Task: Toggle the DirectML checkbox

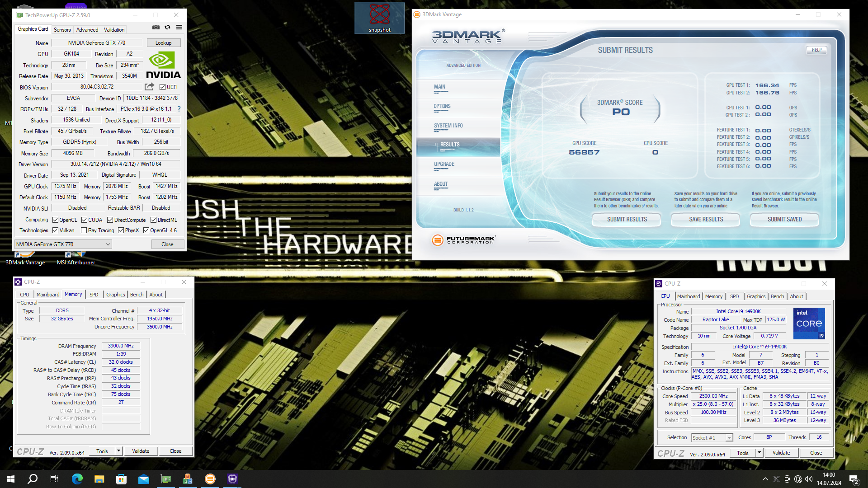Action: point(153,220)
